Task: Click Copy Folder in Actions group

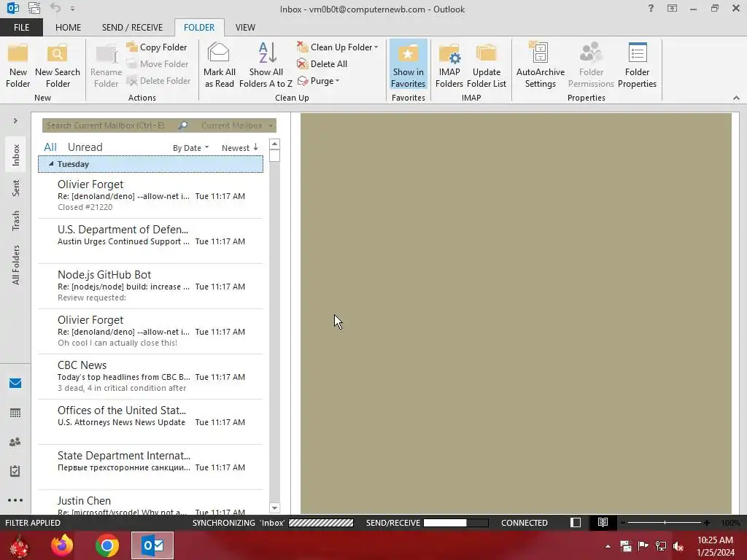Action: tap(157, 47)
